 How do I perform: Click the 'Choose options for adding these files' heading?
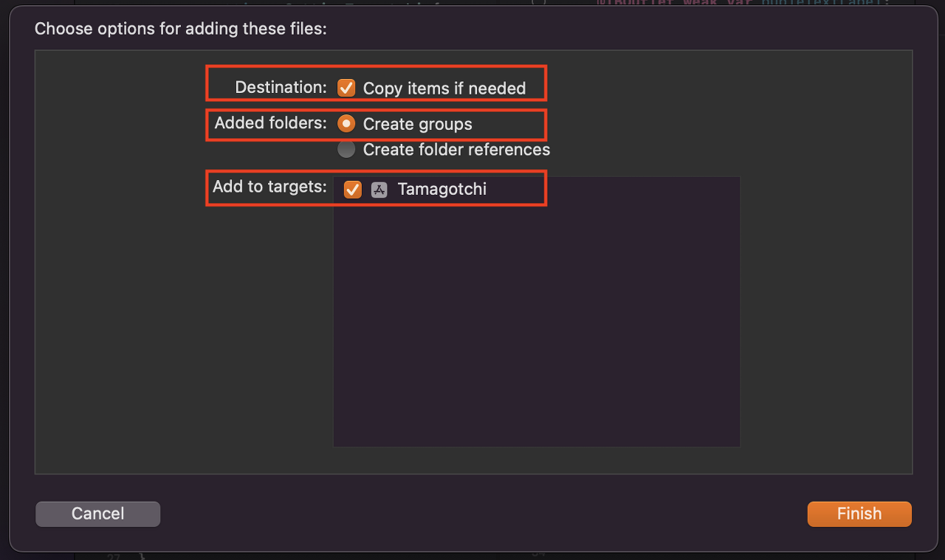(181, 29)
